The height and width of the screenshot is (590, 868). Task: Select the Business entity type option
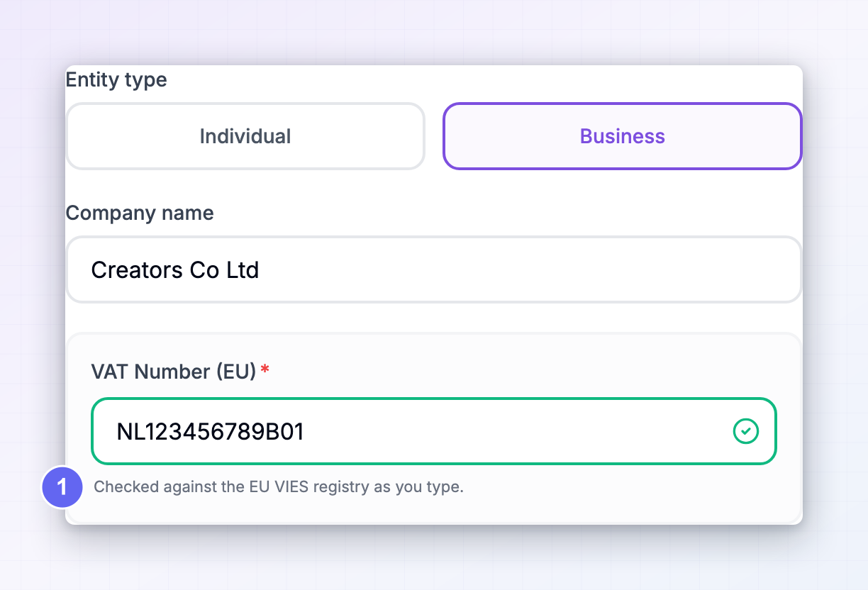(623, 136)
